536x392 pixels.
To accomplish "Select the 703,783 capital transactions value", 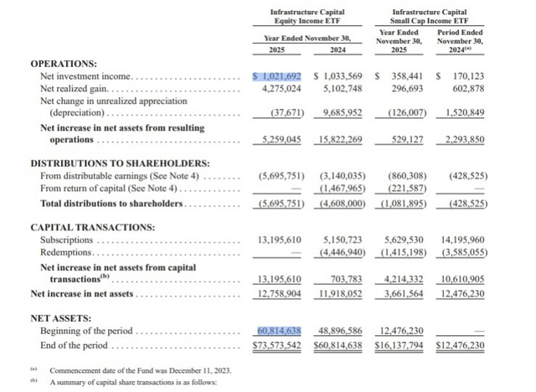I will tap(346, 280).
